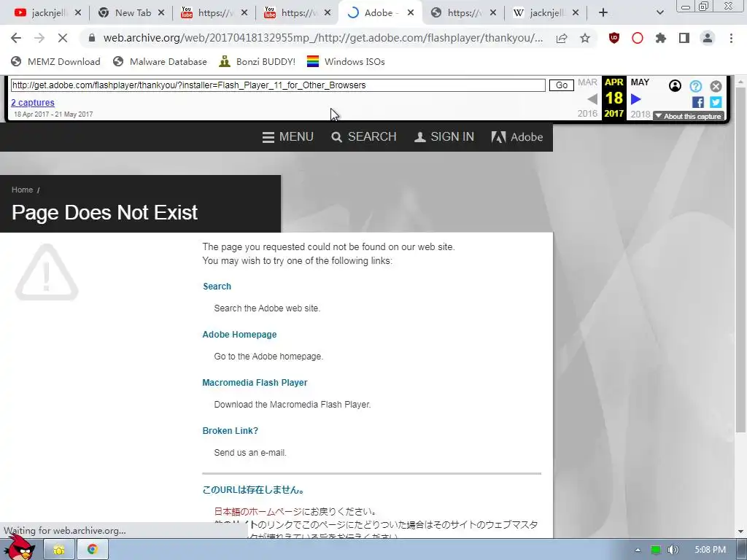Open Chrome from the taskbar
This screenshot has height=560, width=747.
[x=93, y=550]
